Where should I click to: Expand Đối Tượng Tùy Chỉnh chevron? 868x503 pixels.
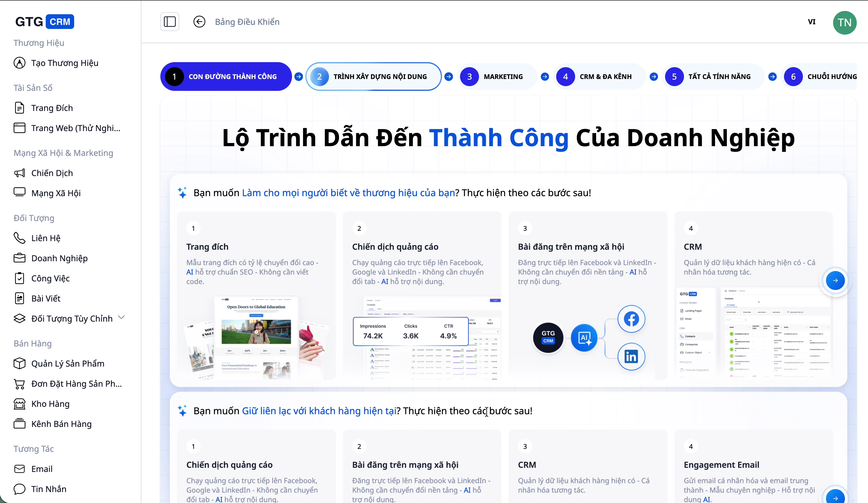(x=121, y=317)
